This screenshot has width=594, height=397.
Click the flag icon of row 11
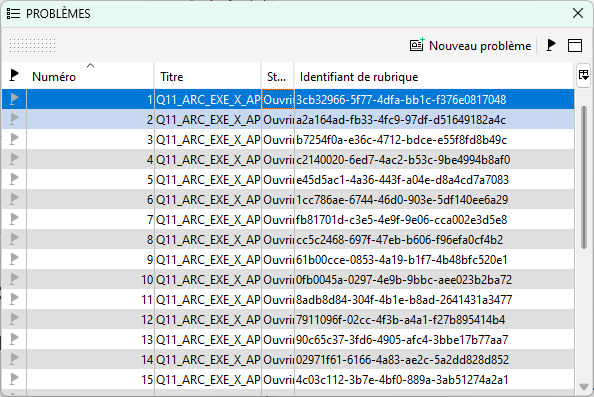pyautogui.click(x=14, y=299)
